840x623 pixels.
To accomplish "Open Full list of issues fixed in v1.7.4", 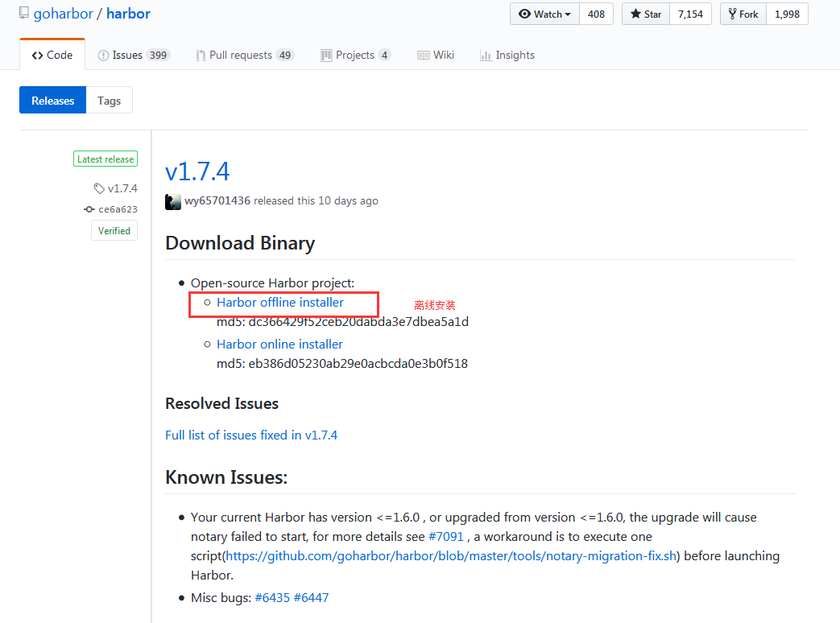I will pyautogui.click(x=251, y=435).
